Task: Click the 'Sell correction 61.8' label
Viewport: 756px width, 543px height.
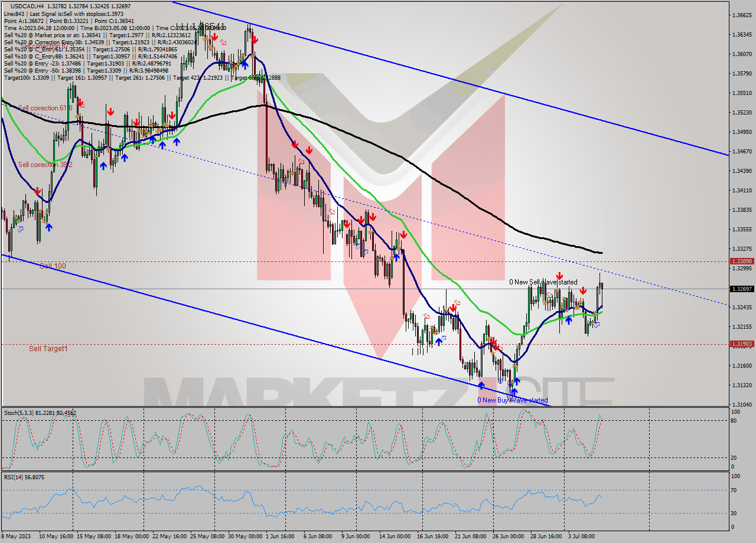Action: (x=45, y=108)
